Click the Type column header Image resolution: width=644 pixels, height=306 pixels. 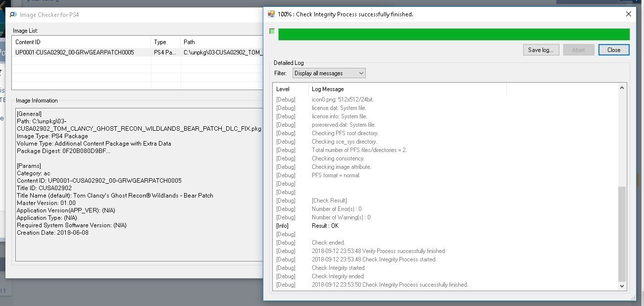tap(166, 42)
